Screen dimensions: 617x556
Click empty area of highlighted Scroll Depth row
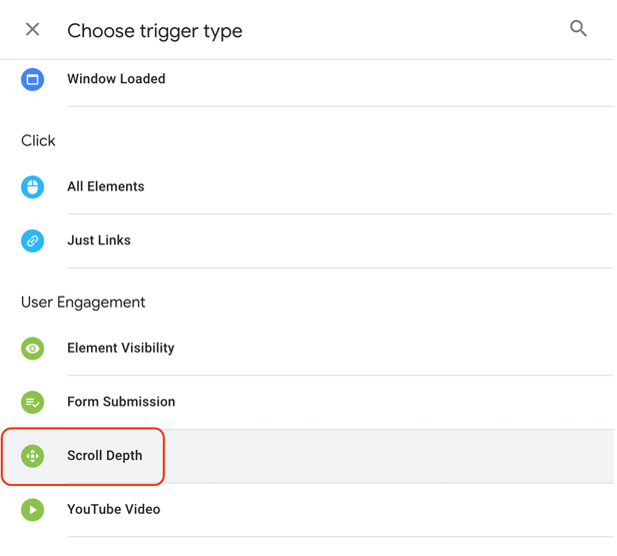click(386, 456)
